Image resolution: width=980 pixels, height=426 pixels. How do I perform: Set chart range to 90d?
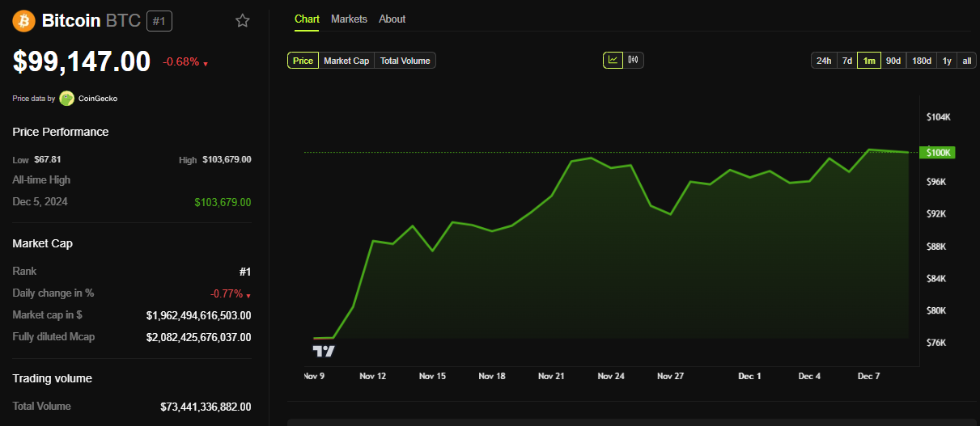(893, 61)
